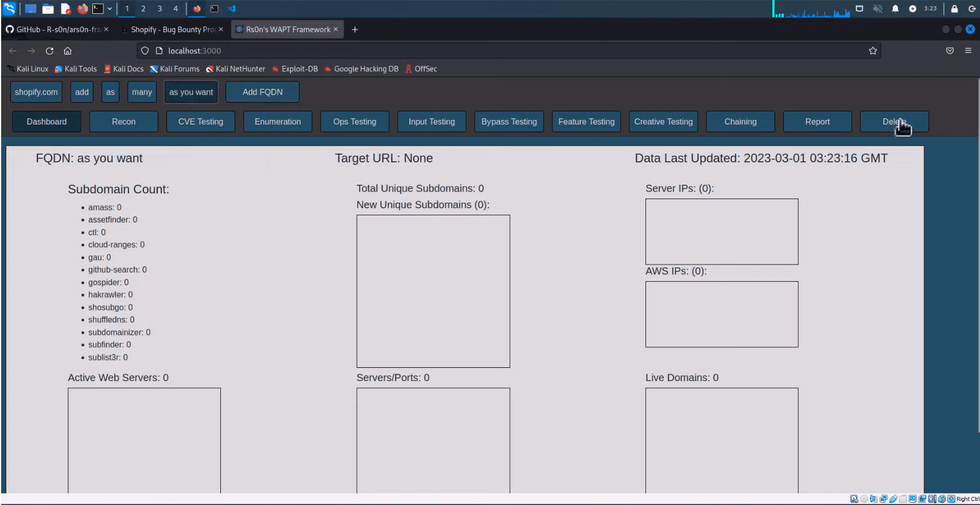Open the Recon section

123,122
